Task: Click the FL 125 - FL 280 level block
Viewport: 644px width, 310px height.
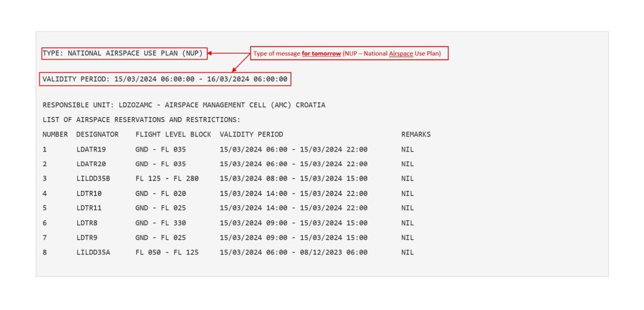Action: (x=167, y=178)
